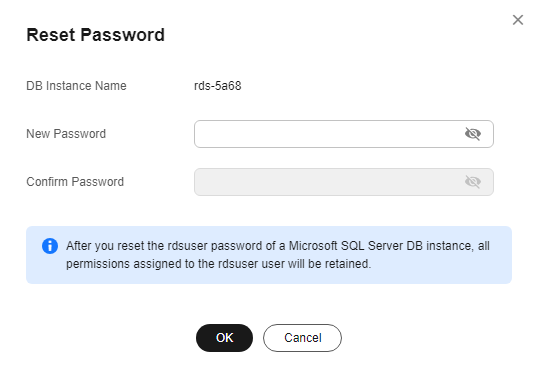Click the Reset Password dialog title

click(x=96, y=35)
